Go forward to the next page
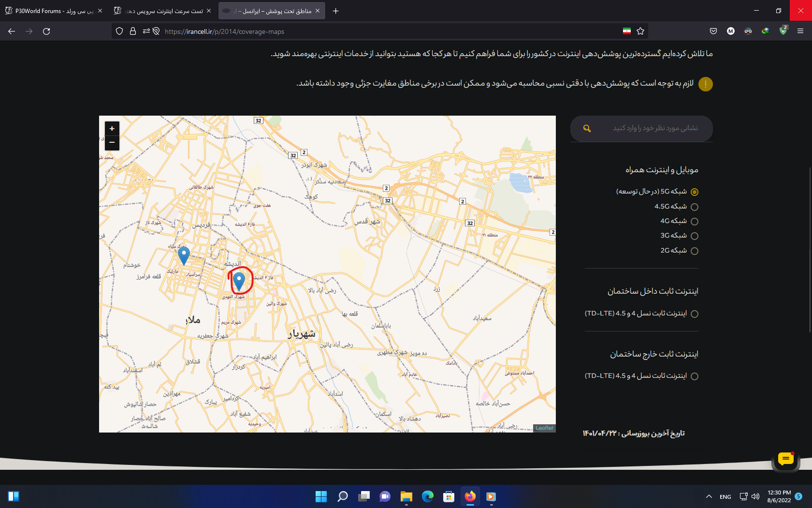Viewport: 812px width, 508px height. click(29, 31)
